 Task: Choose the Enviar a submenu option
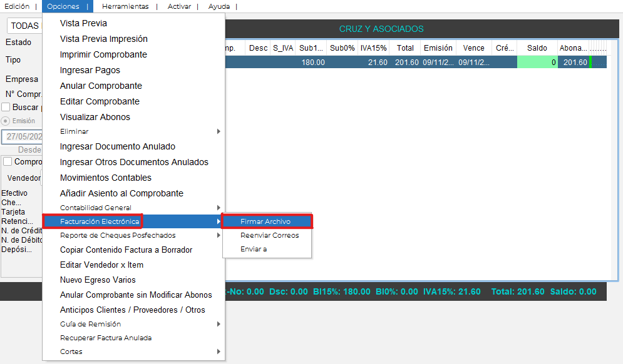(254, 249)
